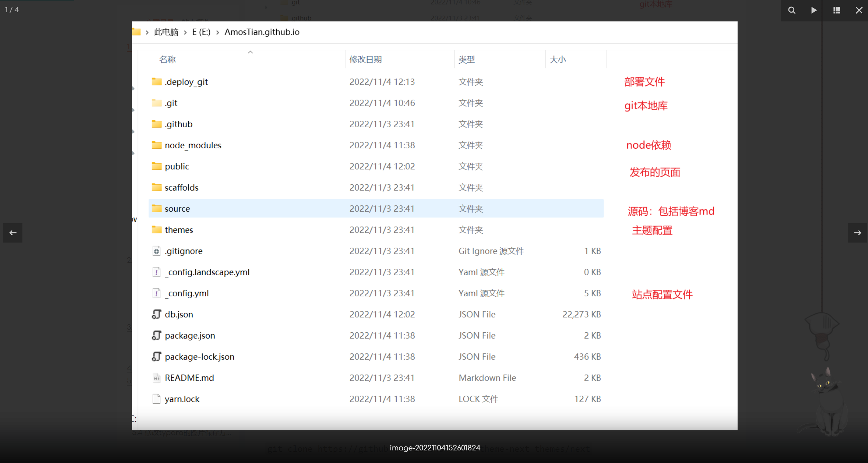The height and width of the screenshot is (463, 868).
Task: Click the 大小 column header
Action: click(558, 60)
